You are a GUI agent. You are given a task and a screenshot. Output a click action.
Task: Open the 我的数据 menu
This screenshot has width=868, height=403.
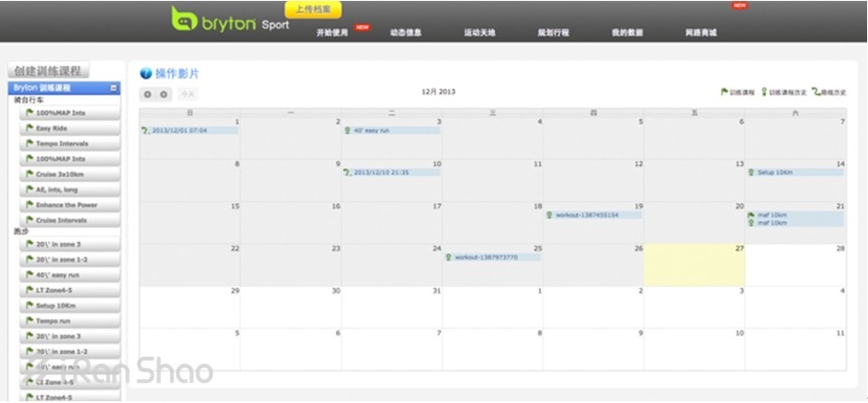627,33
